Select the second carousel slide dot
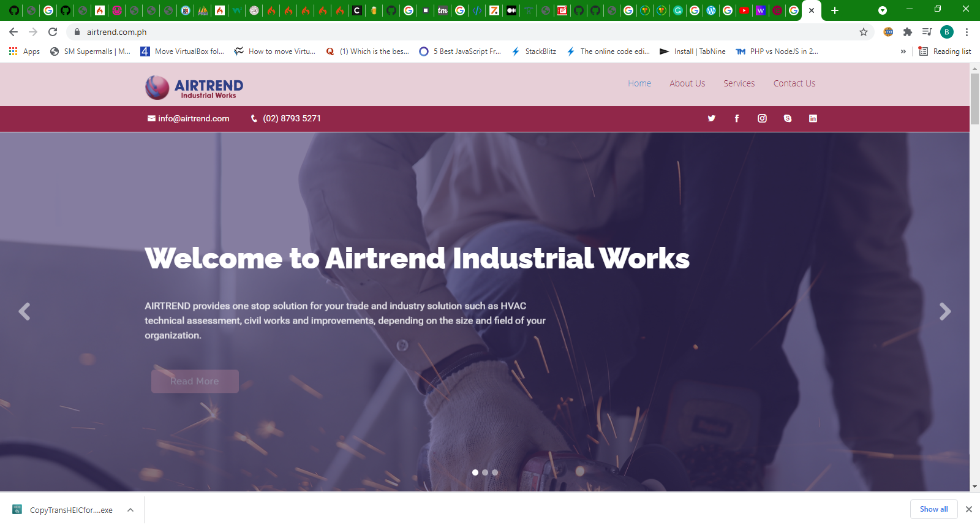The image size is (980, 527). 485,472
